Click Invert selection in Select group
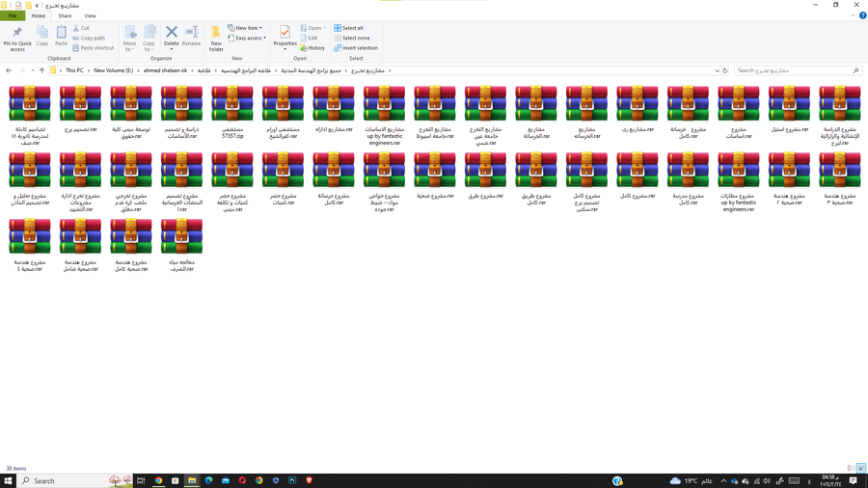868x488 pixels. coord(356,48)
